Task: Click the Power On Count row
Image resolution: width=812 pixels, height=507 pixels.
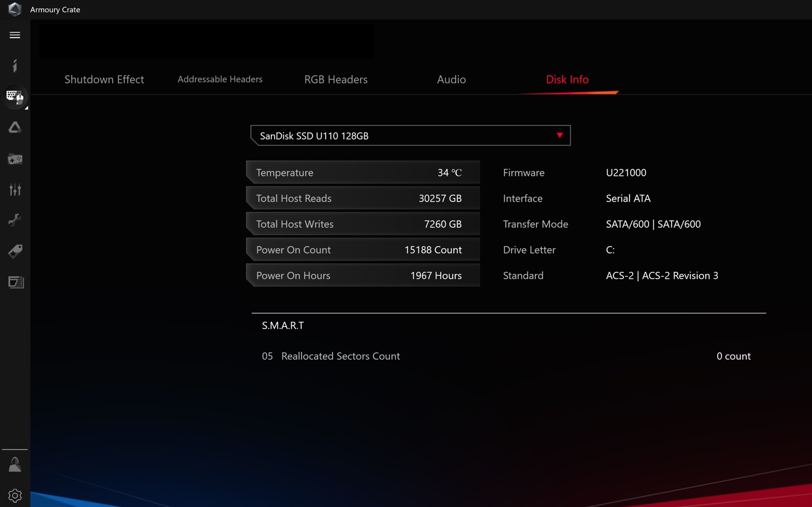Action: [363, 250]
